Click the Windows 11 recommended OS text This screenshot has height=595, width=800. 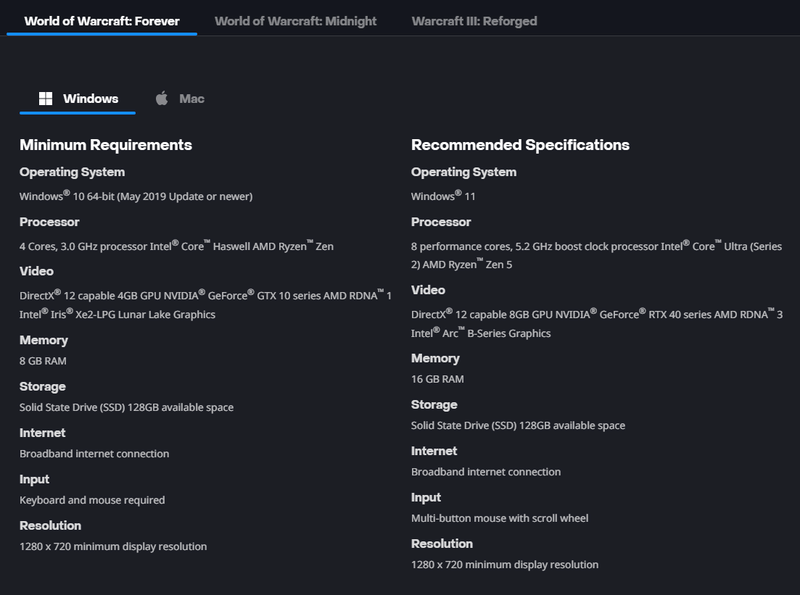tap(443, 196)
